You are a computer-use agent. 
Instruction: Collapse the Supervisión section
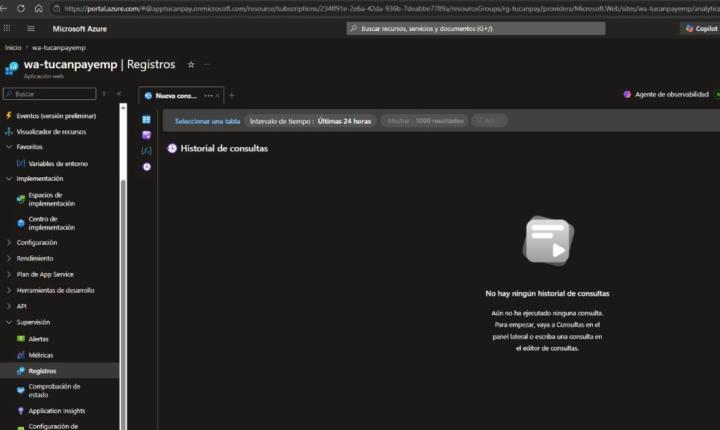[9, 322]
